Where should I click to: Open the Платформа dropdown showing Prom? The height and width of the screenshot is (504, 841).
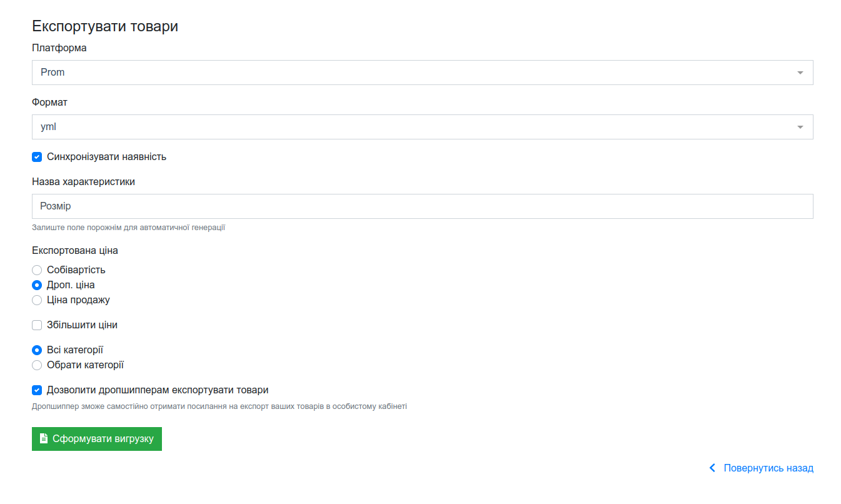click(423, 73)
